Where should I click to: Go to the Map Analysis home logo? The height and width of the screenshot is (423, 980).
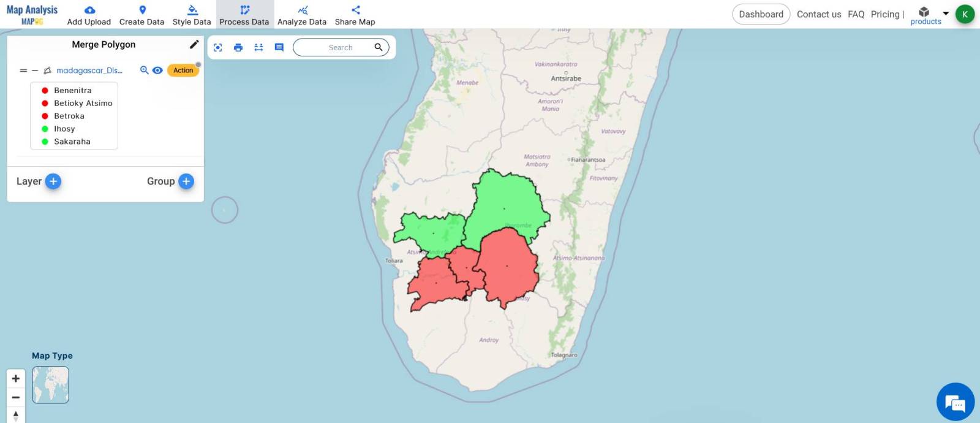click(x=32, y=15)
